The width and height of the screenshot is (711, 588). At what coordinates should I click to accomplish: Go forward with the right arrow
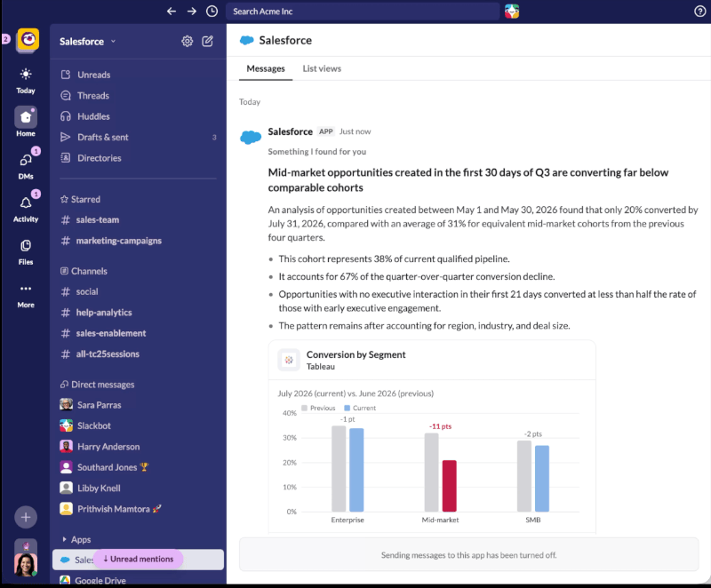click(x=192, y=12)
